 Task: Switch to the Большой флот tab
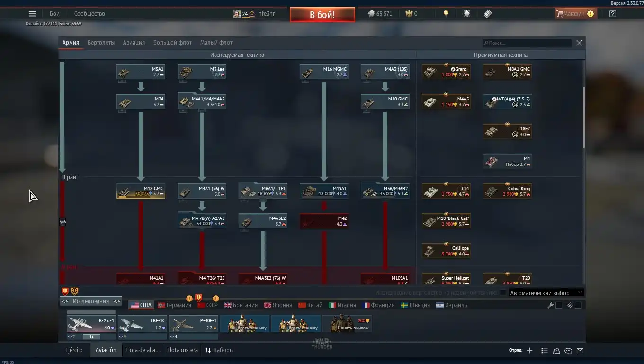click(172, 43)
